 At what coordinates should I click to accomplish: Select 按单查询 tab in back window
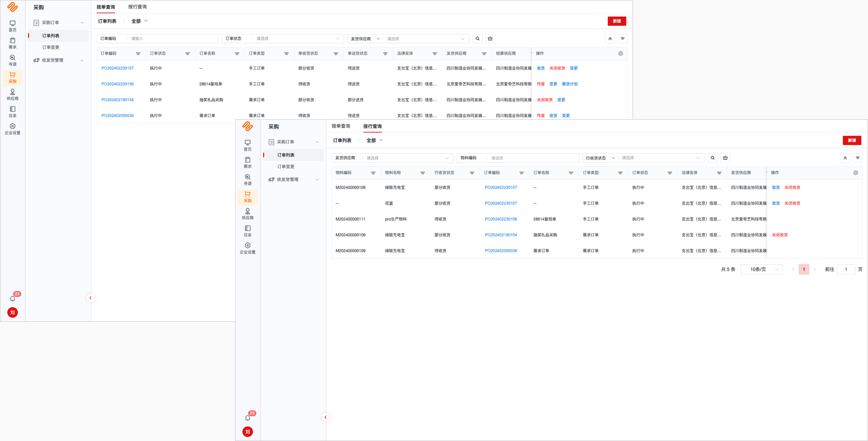tap(106, 7)
